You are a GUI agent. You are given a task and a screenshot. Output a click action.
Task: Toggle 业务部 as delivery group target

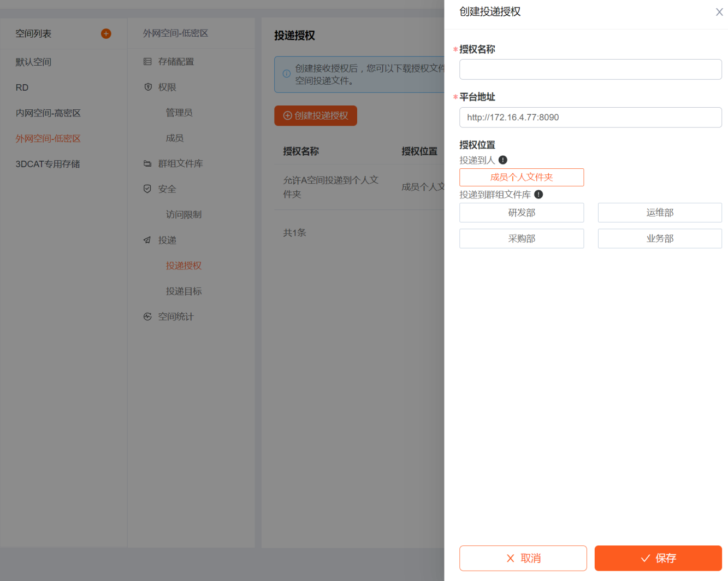[x=660, y=238]
